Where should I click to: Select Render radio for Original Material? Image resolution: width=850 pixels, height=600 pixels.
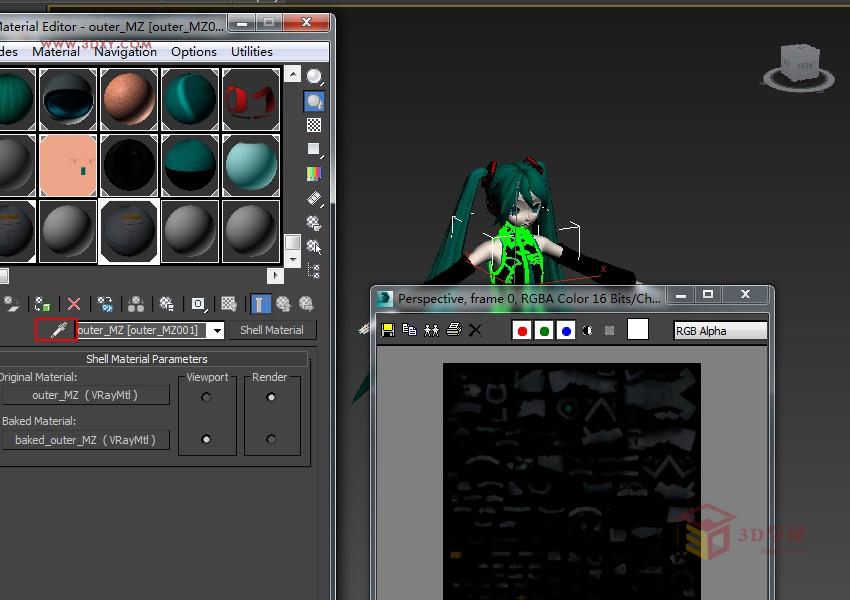coord(271,397)
